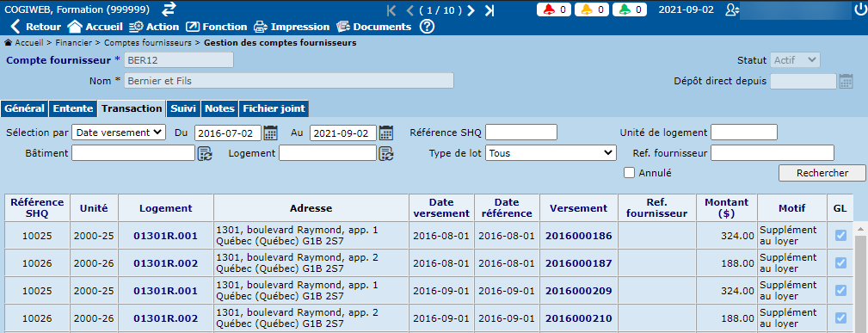Click the power logout icon
The height and width of the screenshot is (333, 868).
[x=860, y=9]
